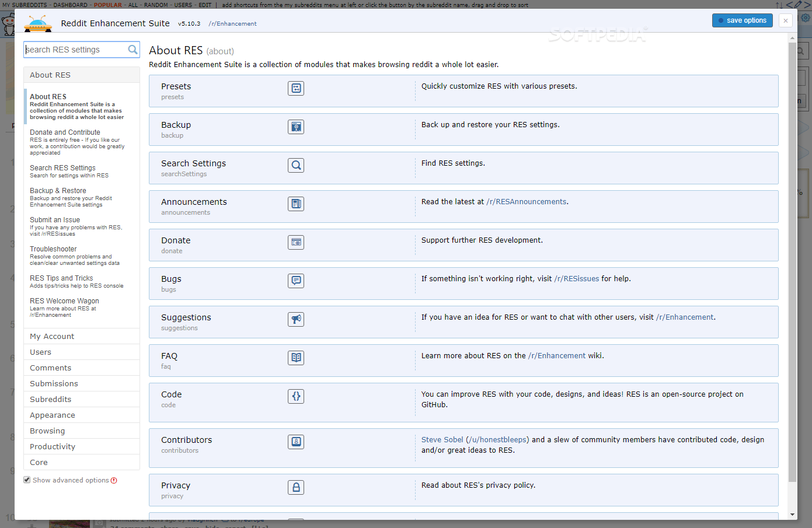Toggle the Show advanced options checkbox
Viewport: 812px width, 528px height.
point(27,480)
